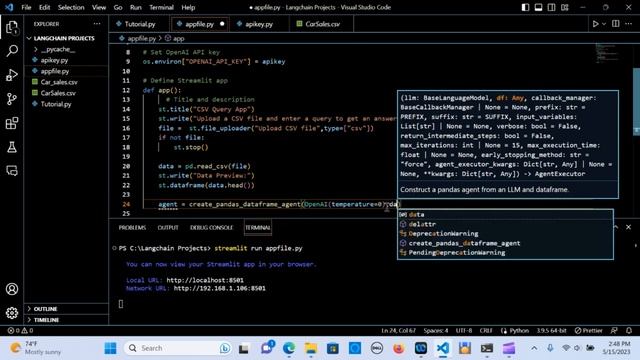Open the chat/remote icon in activity bar

[x=12, y=171]
